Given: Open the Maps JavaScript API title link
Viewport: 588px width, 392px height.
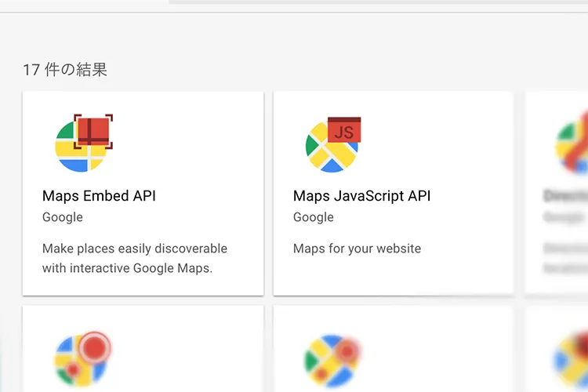Looking at the screenshot, I should point(361,196).
